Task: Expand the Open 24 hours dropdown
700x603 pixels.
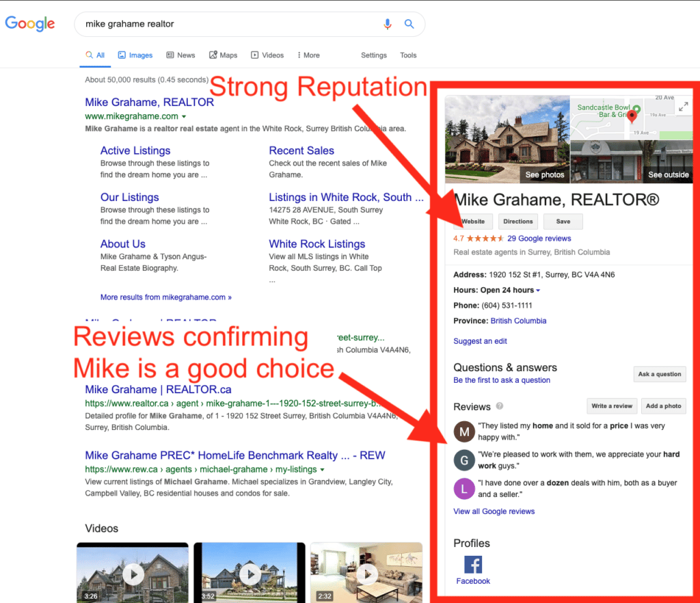Action: 538,291
